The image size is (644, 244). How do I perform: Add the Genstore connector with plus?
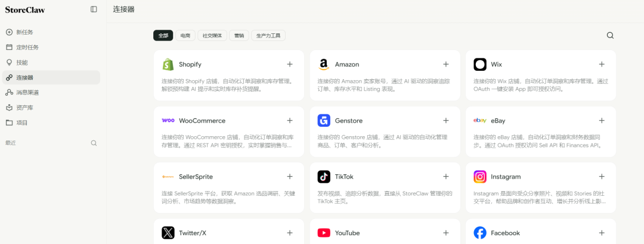click(x=445, y=121)
